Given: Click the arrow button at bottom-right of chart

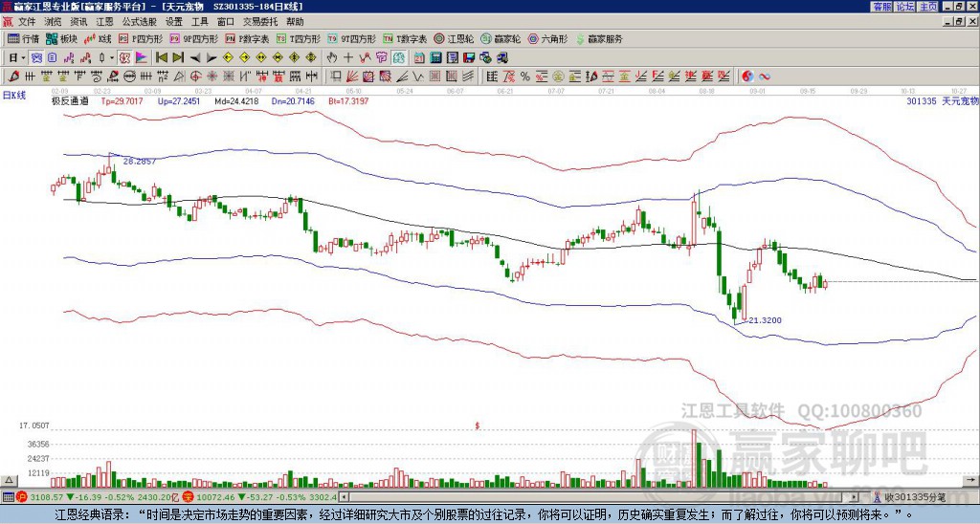Looking at the screenshot, I should coord(971,480).
